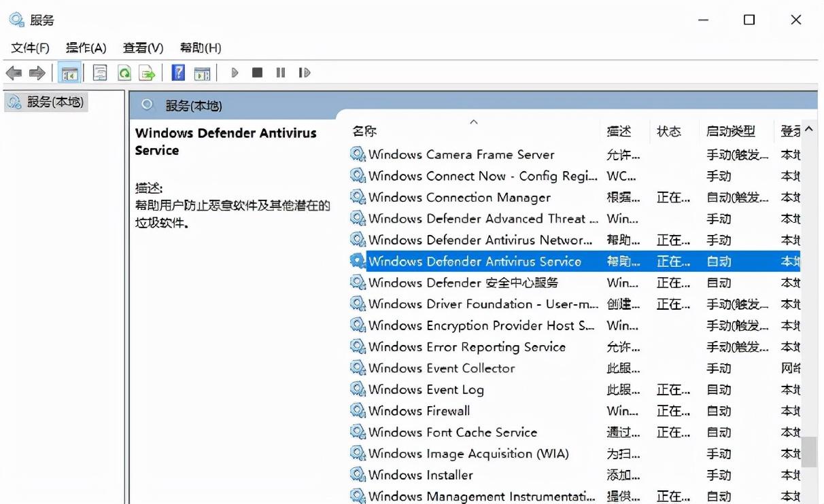
Task: Open the 帮助(H) menu
Action: [x=201, y=48]
